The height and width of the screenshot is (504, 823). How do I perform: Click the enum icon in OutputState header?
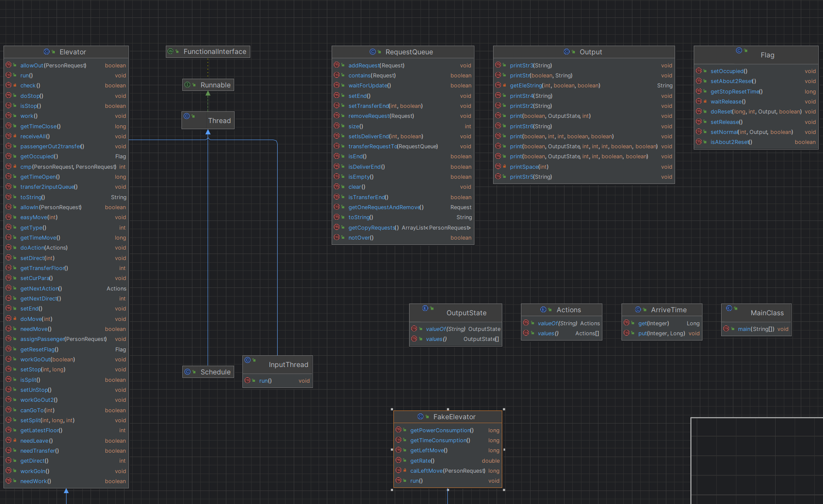(x=425, y=308)
